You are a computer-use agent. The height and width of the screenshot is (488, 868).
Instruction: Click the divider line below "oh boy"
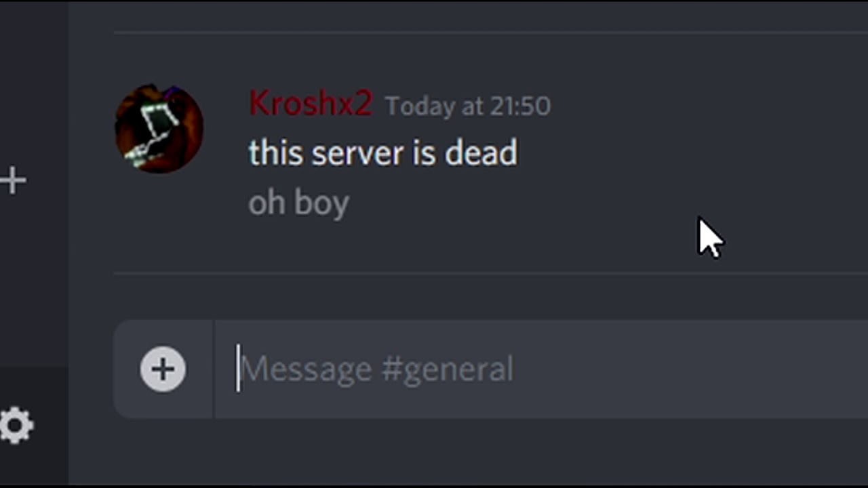(490, 273)
